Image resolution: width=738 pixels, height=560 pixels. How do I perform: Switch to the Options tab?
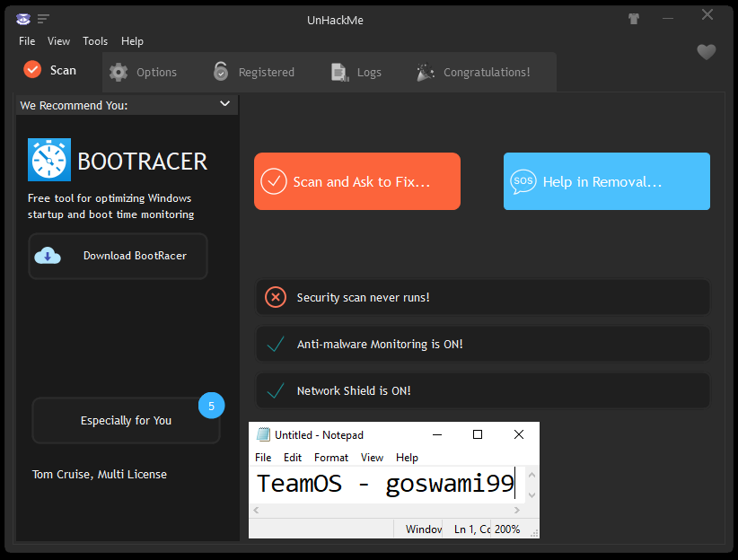[x=144, y=72]
